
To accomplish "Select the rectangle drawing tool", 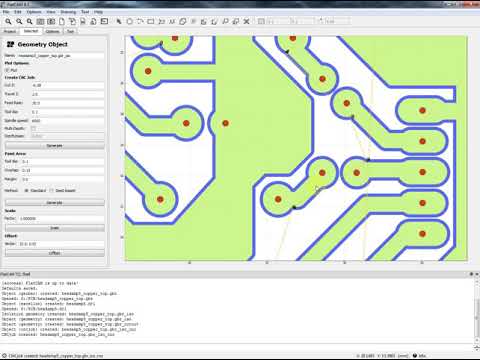I will (151, 21).
